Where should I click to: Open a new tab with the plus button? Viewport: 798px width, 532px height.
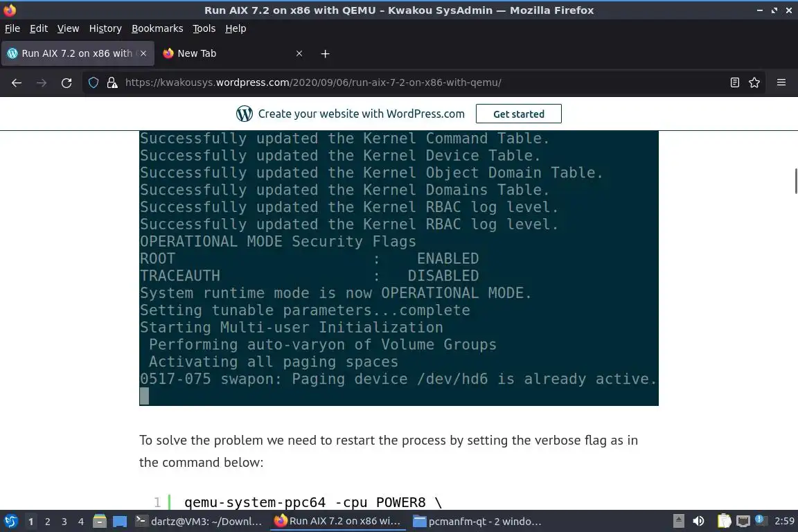(325, 53)
